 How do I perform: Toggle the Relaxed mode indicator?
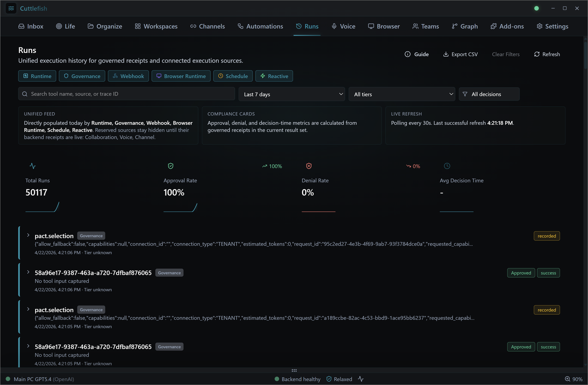(x=338, y=379)
